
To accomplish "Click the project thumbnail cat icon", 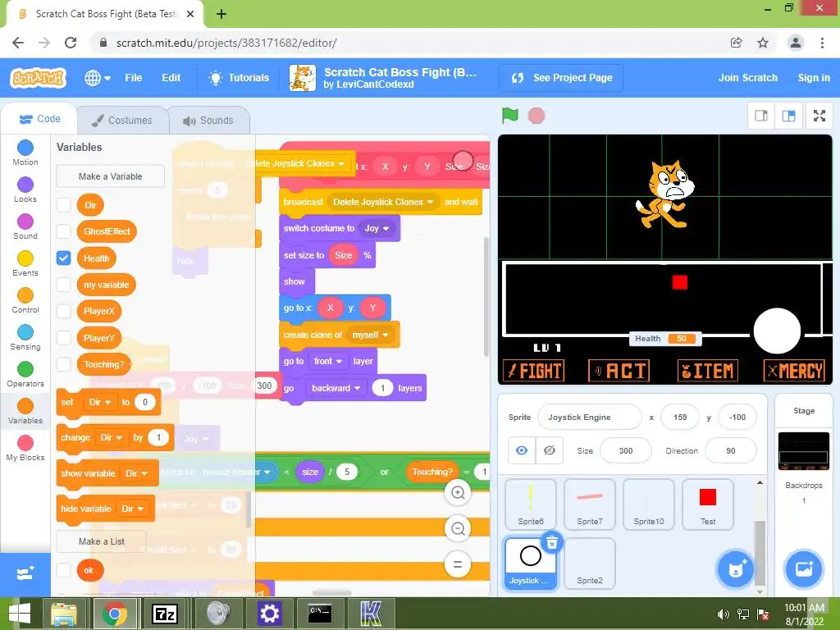I will point(303,78).
